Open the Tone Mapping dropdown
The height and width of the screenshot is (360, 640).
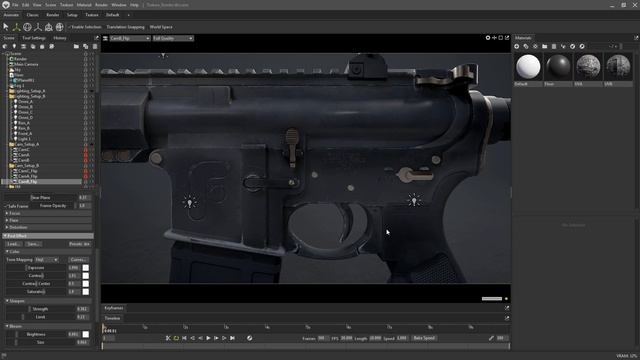click(x=47, y=260)
